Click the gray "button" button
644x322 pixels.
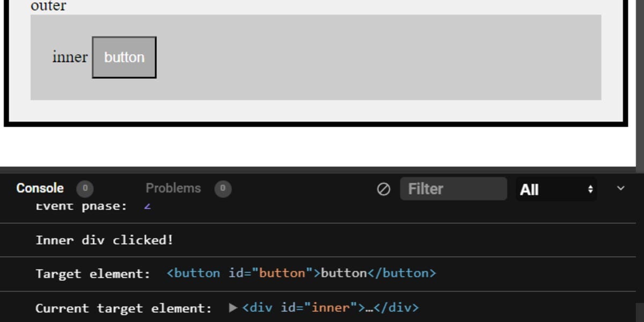124,57
